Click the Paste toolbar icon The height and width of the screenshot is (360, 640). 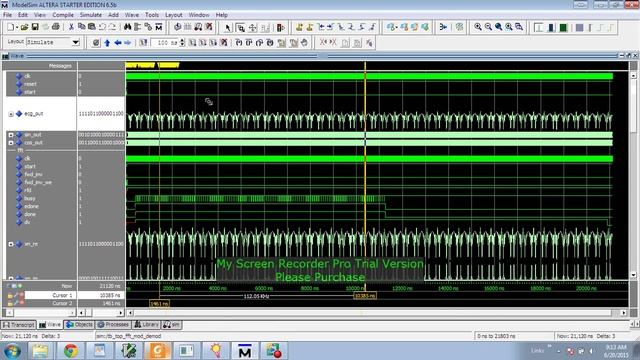pyautogui.click(x=92, y=27)
